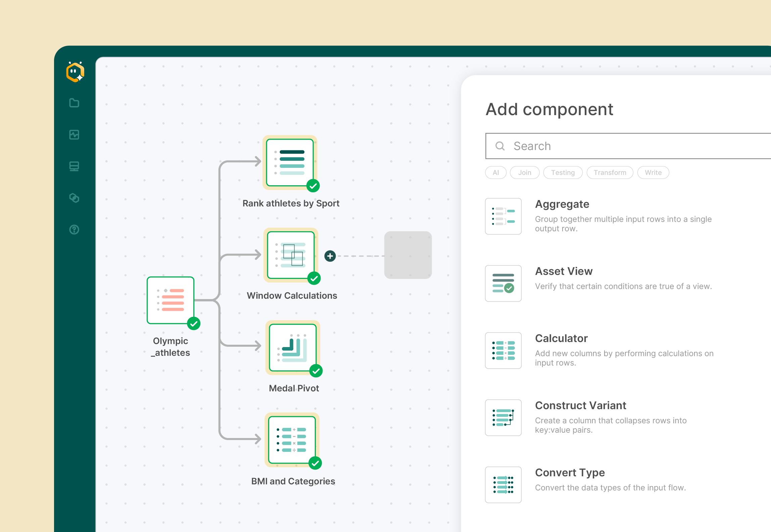Viewport: 771px width, 532px height.
Task: Toggle the AI filter chip
Action: pyautogui.click(x=495, y=172)
